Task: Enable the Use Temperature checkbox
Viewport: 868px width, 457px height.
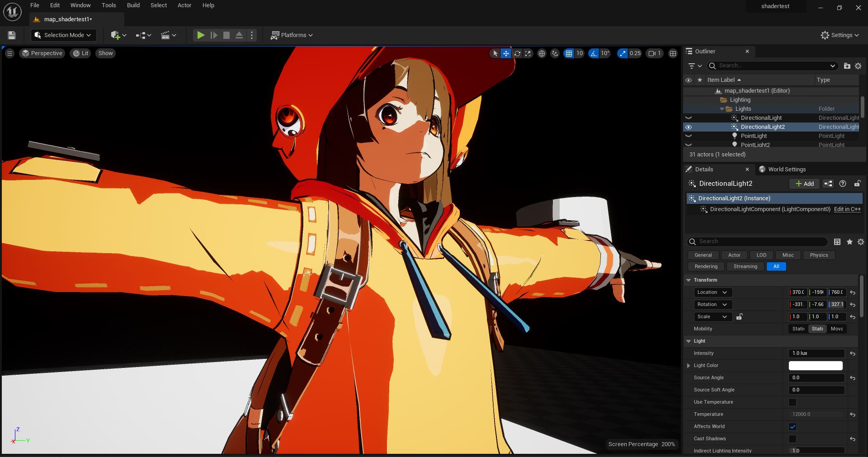Action: tap(793, 402)
